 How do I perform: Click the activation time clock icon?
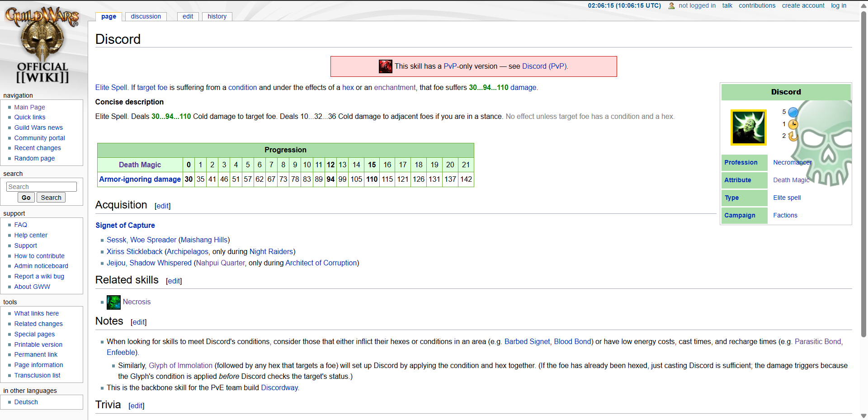pyautogui.click(x=793, y=124)
